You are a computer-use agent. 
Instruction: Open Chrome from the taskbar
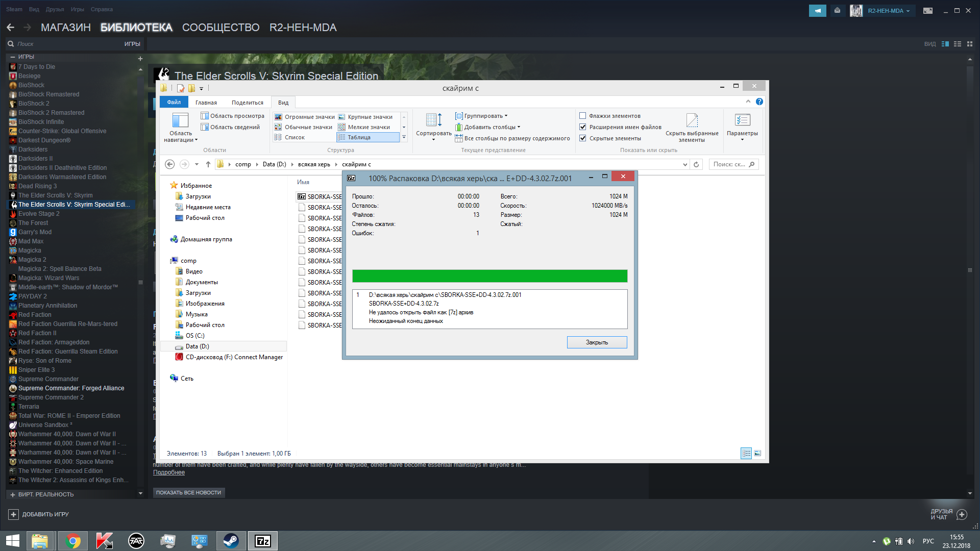(73, 541)
